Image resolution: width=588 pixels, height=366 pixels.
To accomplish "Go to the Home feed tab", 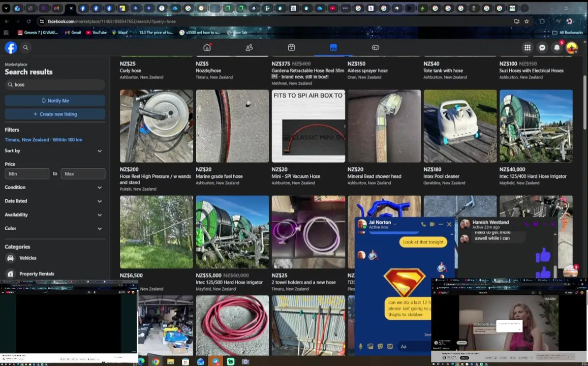I will click(207, 47).
